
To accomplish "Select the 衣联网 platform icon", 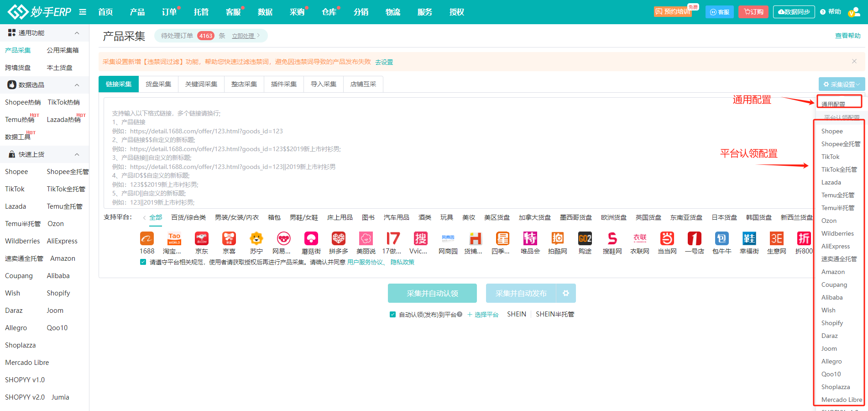I will pos(640,238).
